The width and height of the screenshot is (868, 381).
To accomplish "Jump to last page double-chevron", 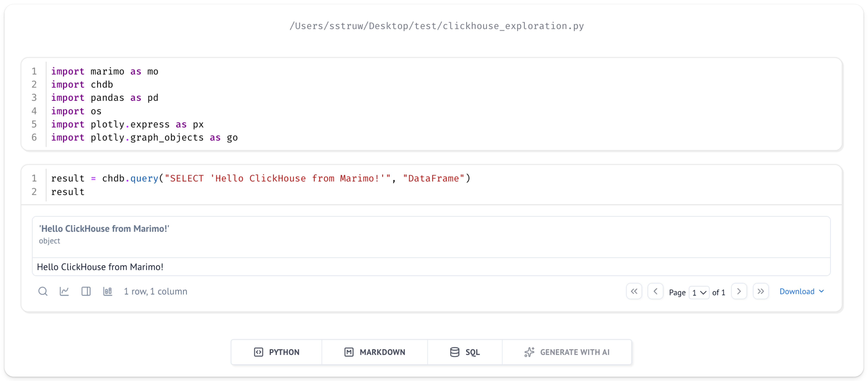I will (x=761, y=291).
